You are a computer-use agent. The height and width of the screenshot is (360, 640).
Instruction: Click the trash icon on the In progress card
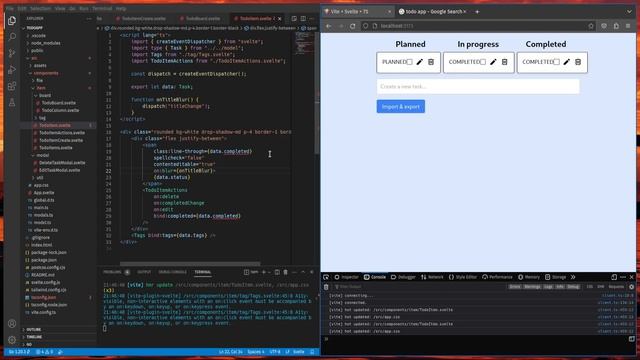click(x=504, y=62)
